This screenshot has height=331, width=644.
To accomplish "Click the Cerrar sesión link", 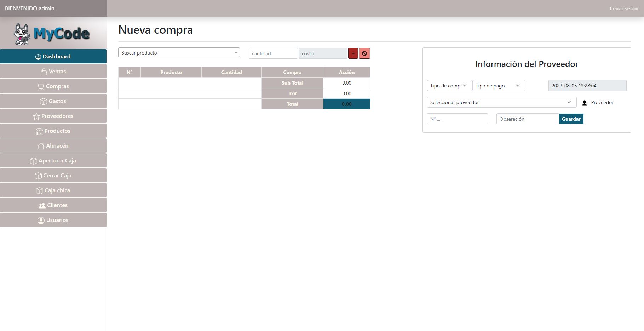I will click(x=623, y=8).
